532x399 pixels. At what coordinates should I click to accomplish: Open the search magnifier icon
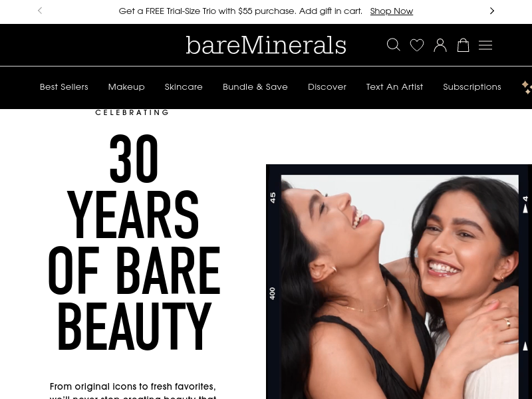(x=394, y=45)
